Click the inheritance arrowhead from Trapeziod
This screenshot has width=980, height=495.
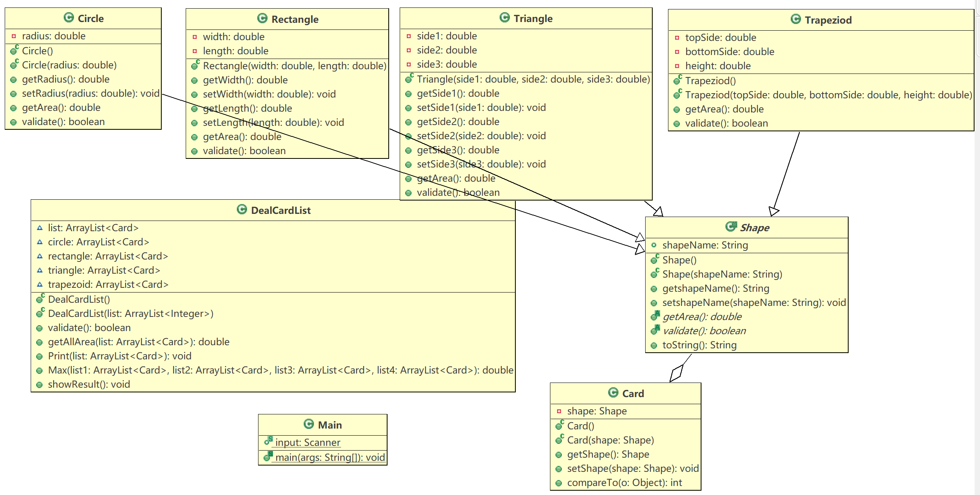773,211
